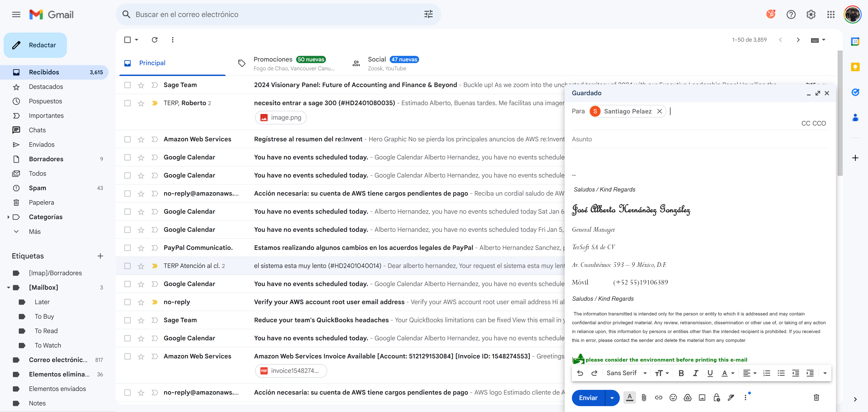Screen dimensions: 868x412
Task: Insert a bulleted list
Action: point(781,373)
